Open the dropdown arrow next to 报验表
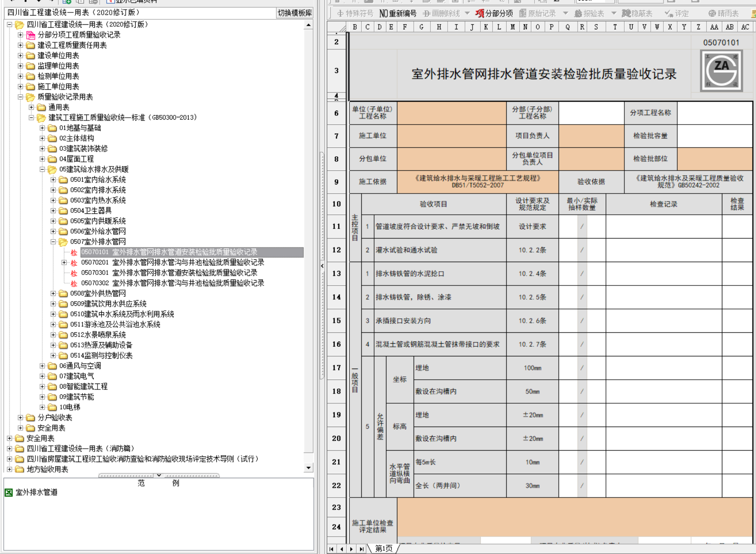Viewport: 756px width, 554px height. click(x=613, y=13)
